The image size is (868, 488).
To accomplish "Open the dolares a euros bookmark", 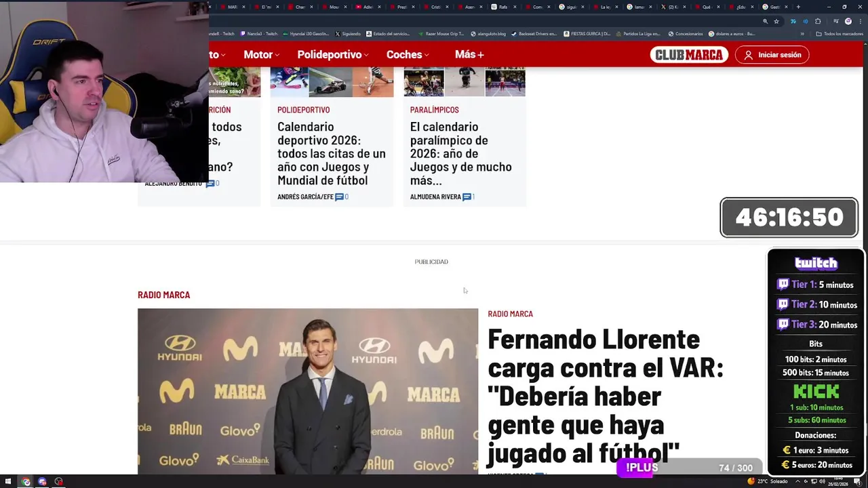I will click(x=732, y=33).
